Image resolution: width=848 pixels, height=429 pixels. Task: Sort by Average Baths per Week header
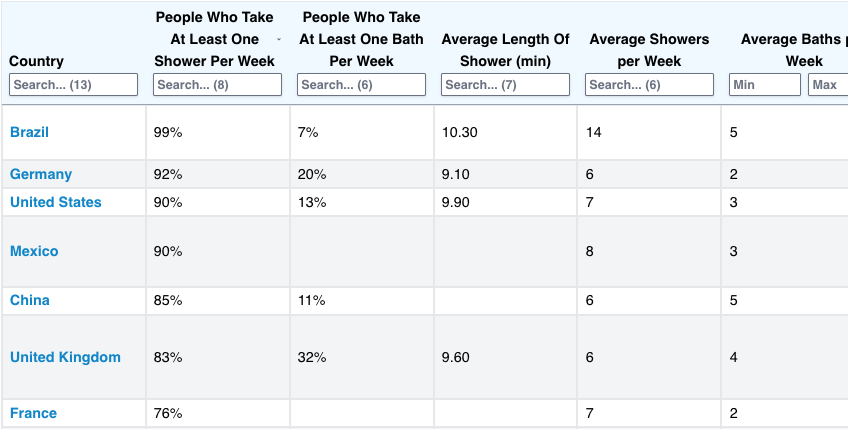[793, 50]
